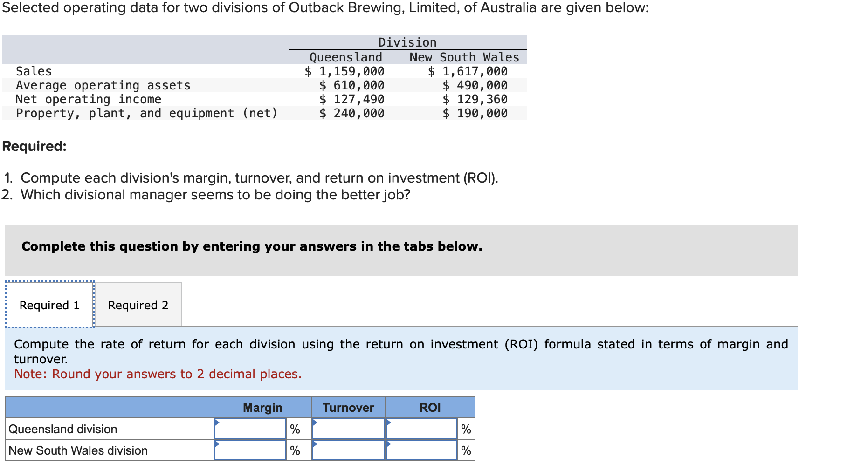Click the Queensland Margin input field

click(249, 429)
